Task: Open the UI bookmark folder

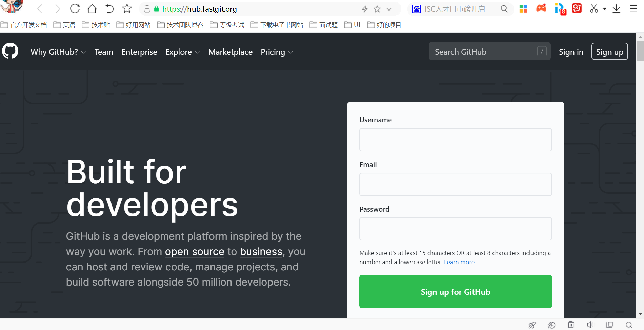Action: (352, 25)
